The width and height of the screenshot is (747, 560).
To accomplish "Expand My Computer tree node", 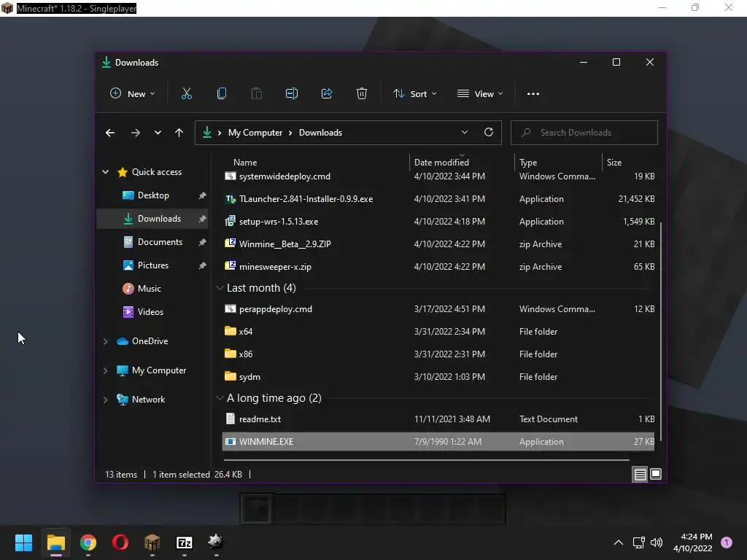I will tap(105, 370).
